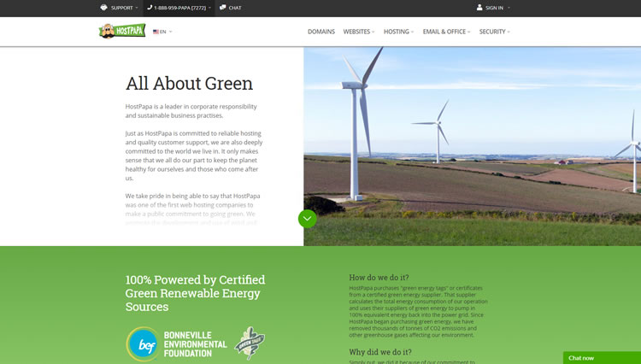Open the Hosting navigation item

pyautogui.click(x=396, y=32)
